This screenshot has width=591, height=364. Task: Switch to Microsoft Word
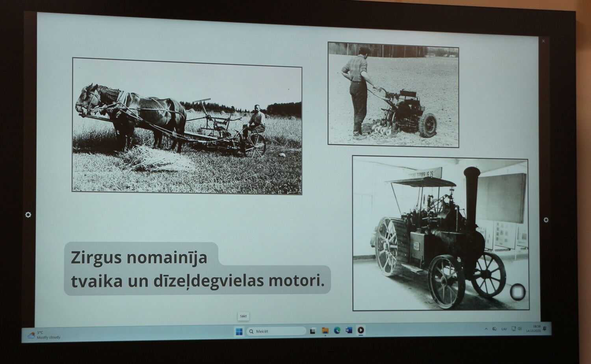pyautogui.click(x=349, y=330)
